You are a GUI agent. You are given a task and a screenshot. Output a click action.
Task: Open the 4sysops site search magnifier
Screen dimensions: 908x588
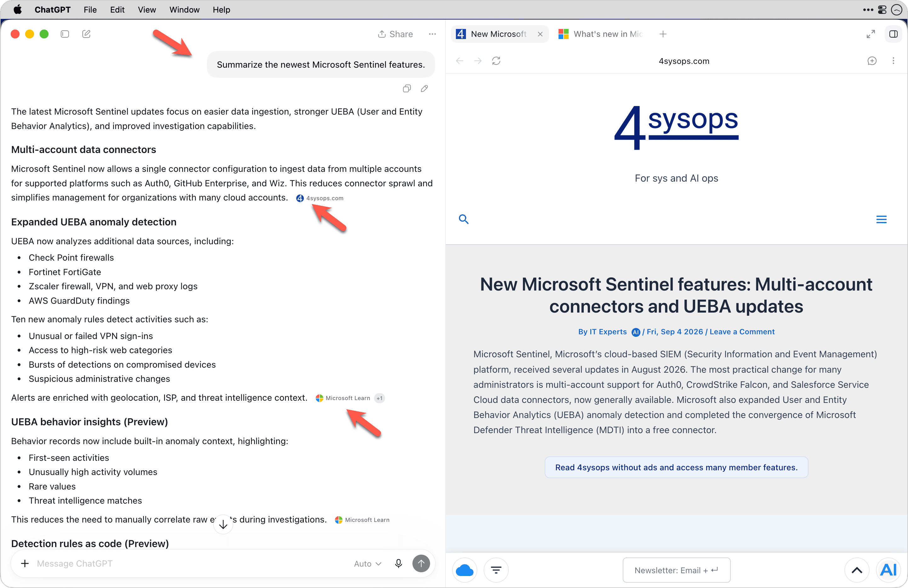[463, 219]
